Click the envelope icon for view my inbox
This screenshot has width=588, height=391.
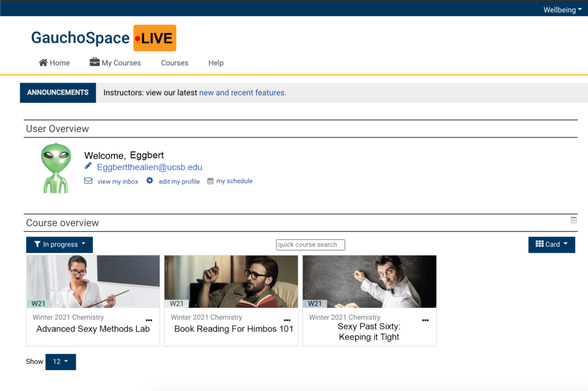click(88, 180)
